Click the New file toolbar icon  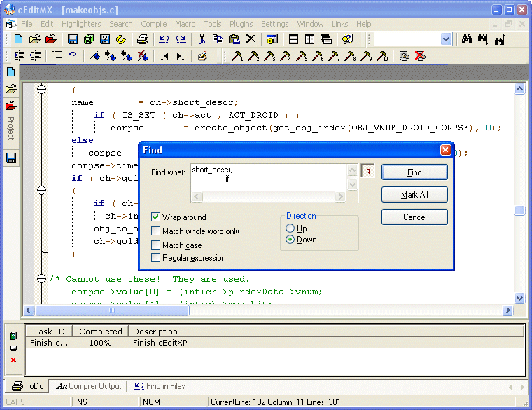point(19,39)
